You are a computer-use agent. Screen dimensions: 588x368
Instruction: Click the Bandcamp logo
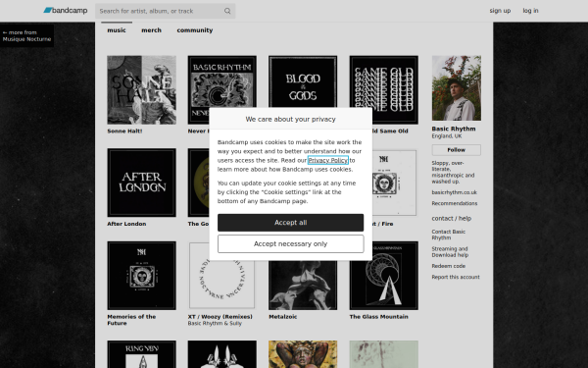click(66, 11)
